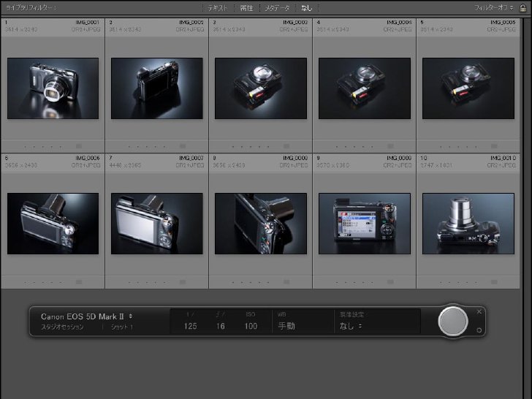Select the メタデータ filter tab
This screenshot has width=532, height=399.
[x=277, y=8]
